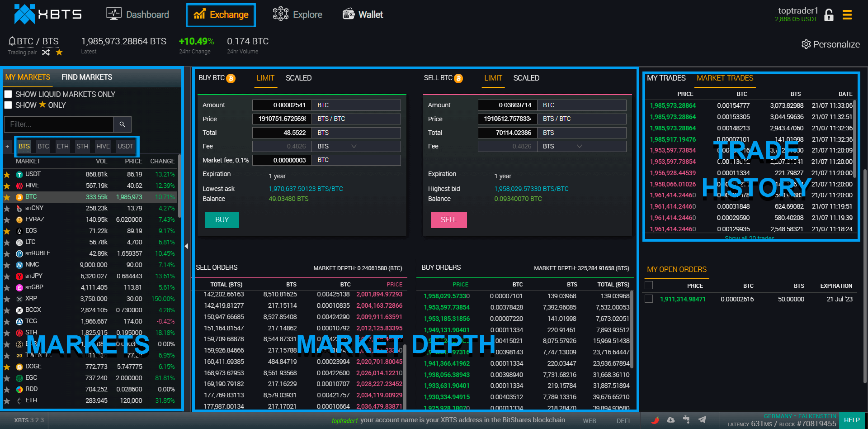Go to the Wallet page

[x=363, y=14]
